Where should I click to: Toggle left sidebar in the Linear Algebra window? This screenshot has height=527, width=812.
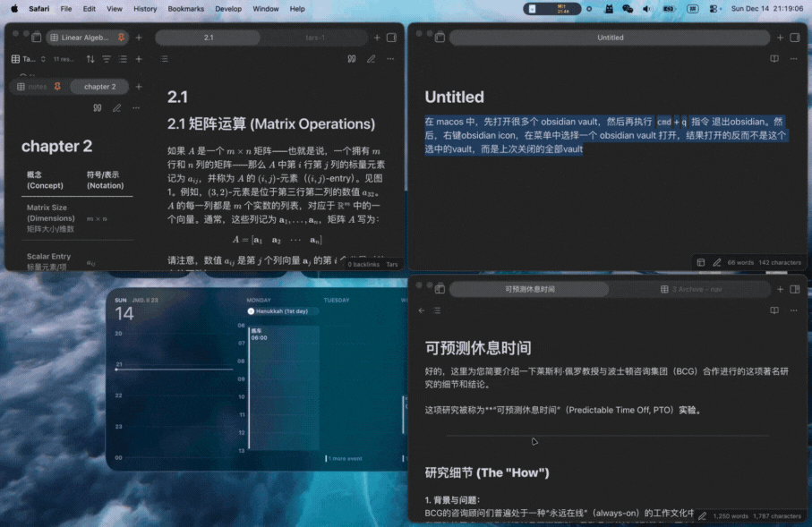pos(37,38)
